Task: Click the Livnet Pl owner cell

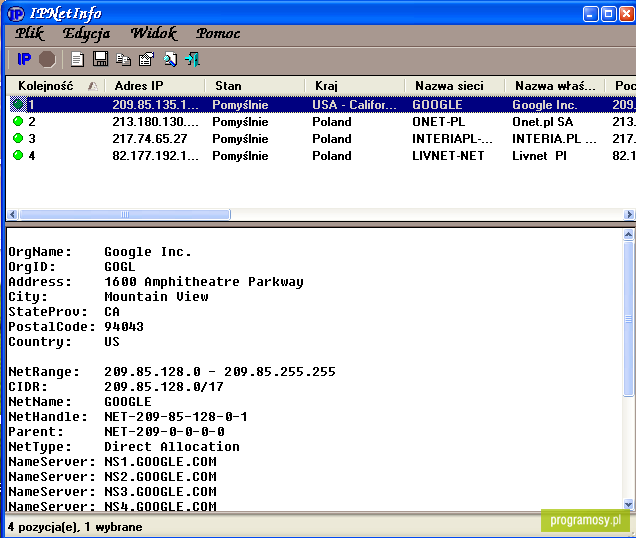Action: point(539,156)
